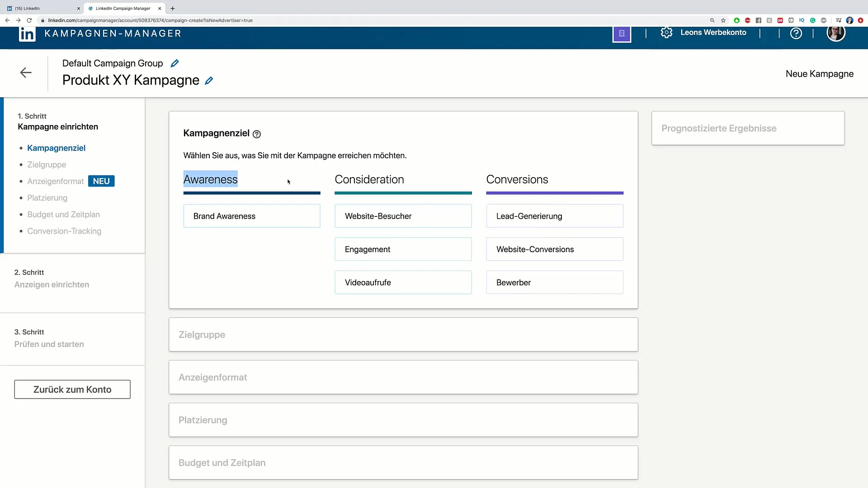Click Zurück zum Konto button

tap(72, 389)
